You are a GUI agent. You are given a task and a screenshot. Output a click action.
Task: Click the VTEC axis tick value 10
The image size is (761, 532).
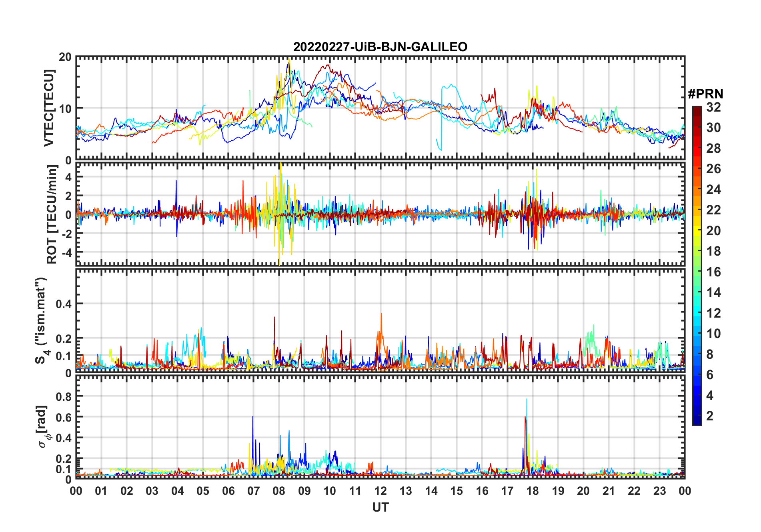tap(65, 108)
